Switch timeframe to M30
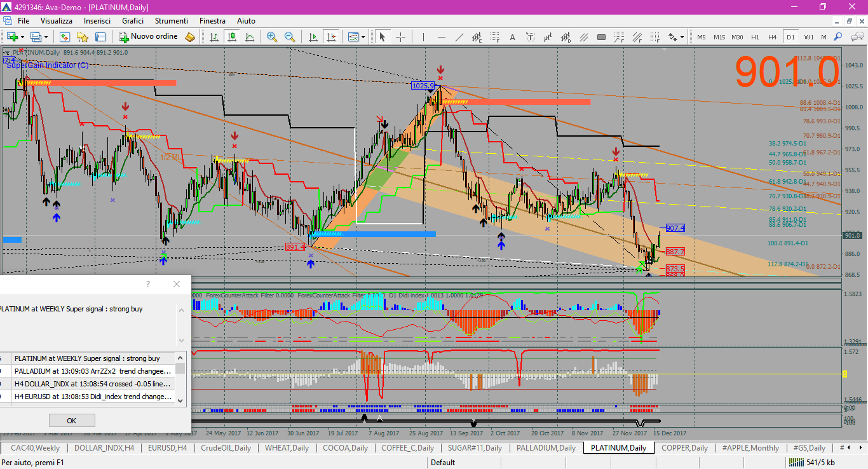This screenshot has height=469, width=868. click(737, 37)
